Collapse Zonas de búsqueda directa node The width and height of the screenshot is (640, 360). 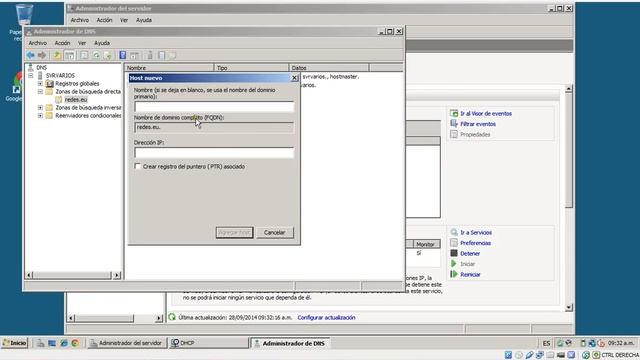[x=40, y=91]
